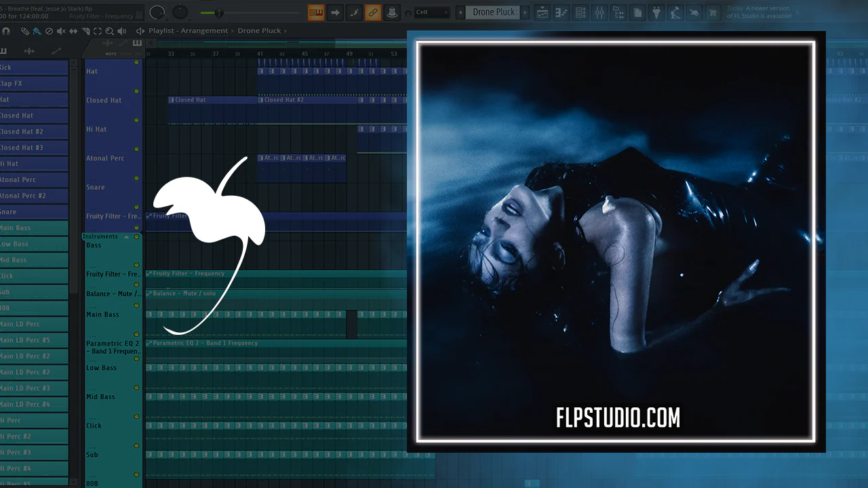Click the second round knob in top toolbar
This screenshot has width=868, height=488.
(180, 12)
